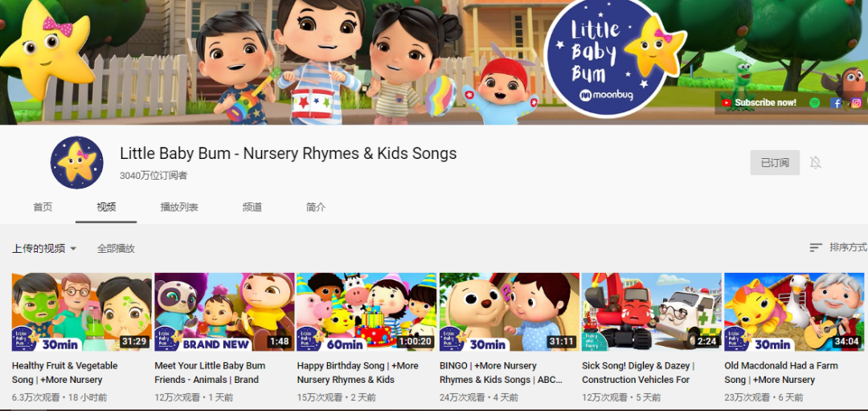Open the Old Macdonald Had a Farm thumbnail
The width and height of the screenshot is (868, 411).
(x=794, y=312)
